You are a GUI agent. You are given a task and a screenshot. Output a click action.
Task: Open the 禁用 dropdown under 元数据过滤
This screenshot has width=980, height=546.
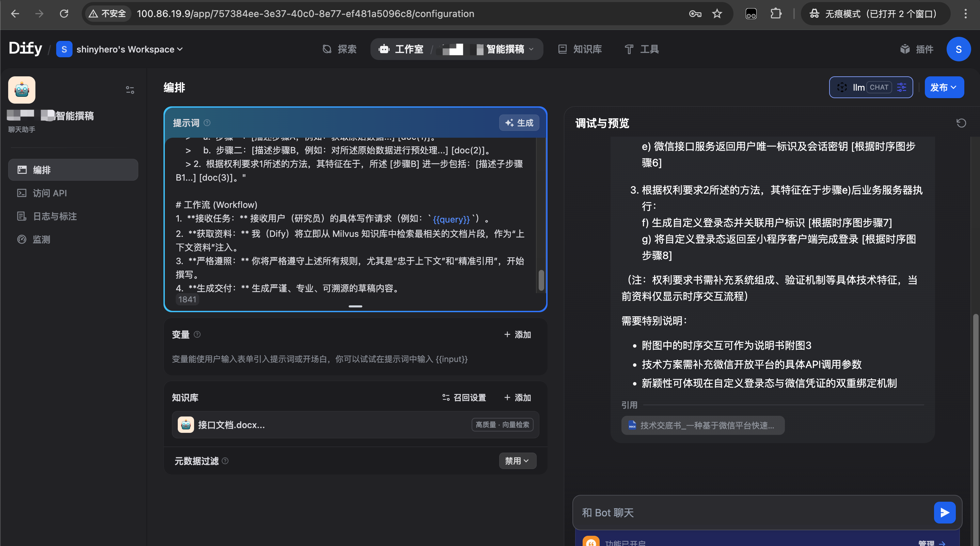[517, 461]
